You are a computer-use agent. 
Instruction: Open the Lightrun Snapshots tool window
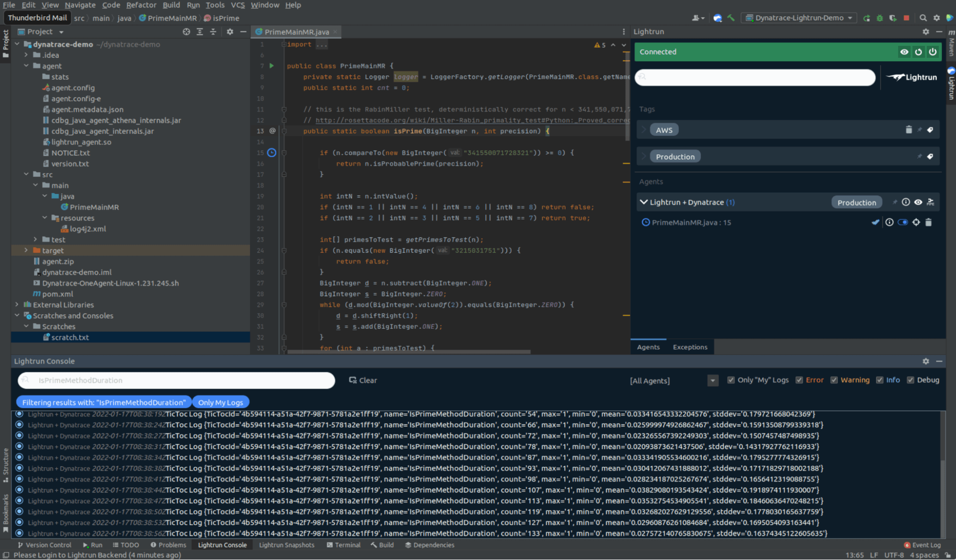pos(286,545)
